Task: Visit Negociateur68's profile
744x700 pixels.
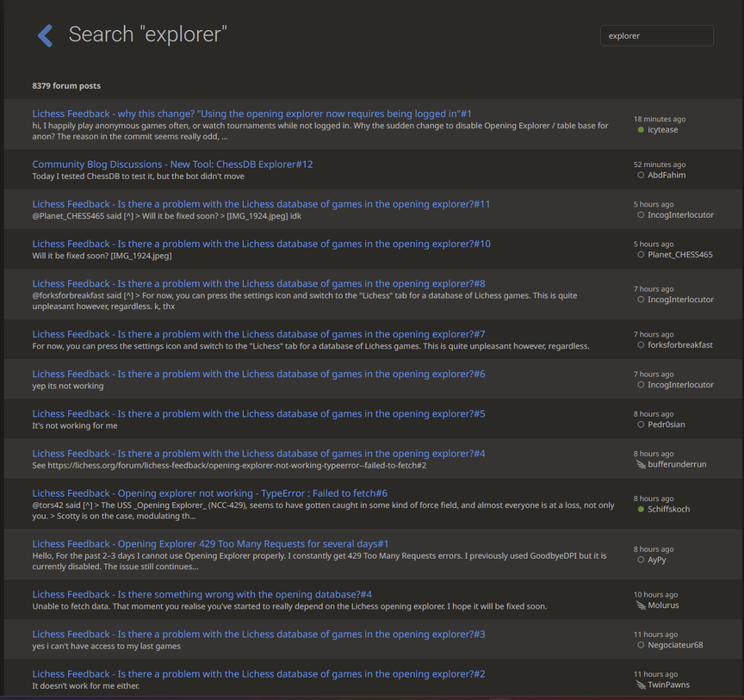Action: pos(675,646)
